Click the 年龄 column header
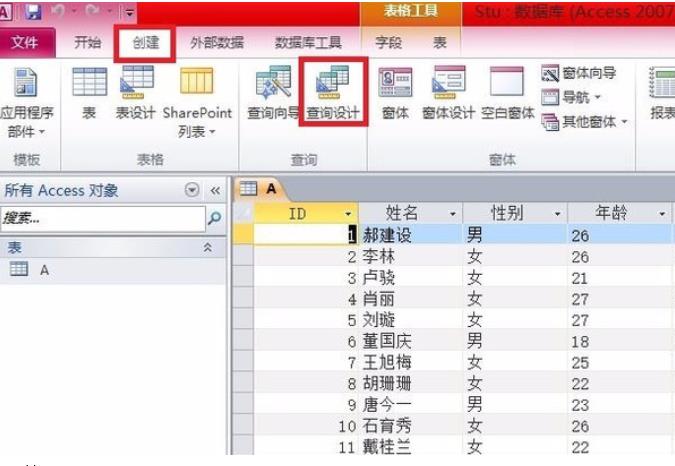Image resolution: width=675 pixels, height=466 pixels. coord(620,213)
